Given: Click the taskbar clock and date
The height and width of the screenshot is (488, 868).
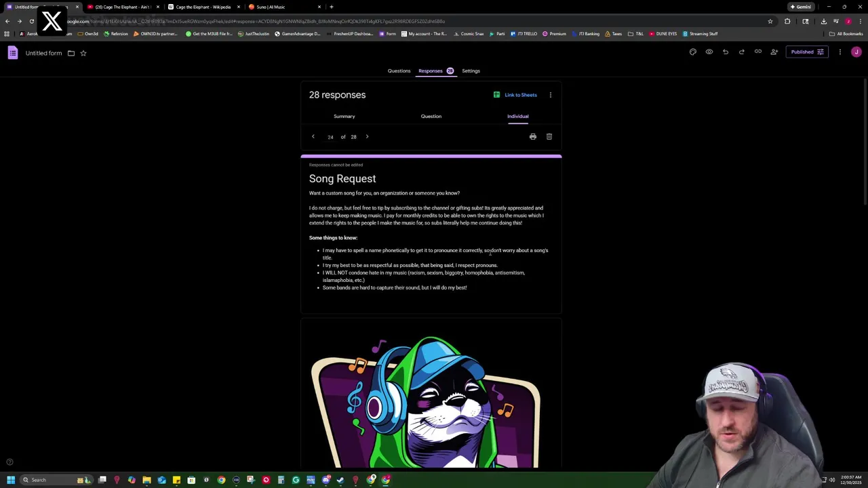Looking at the screenshot, I should pyautogui.click(x=850, y=481).
